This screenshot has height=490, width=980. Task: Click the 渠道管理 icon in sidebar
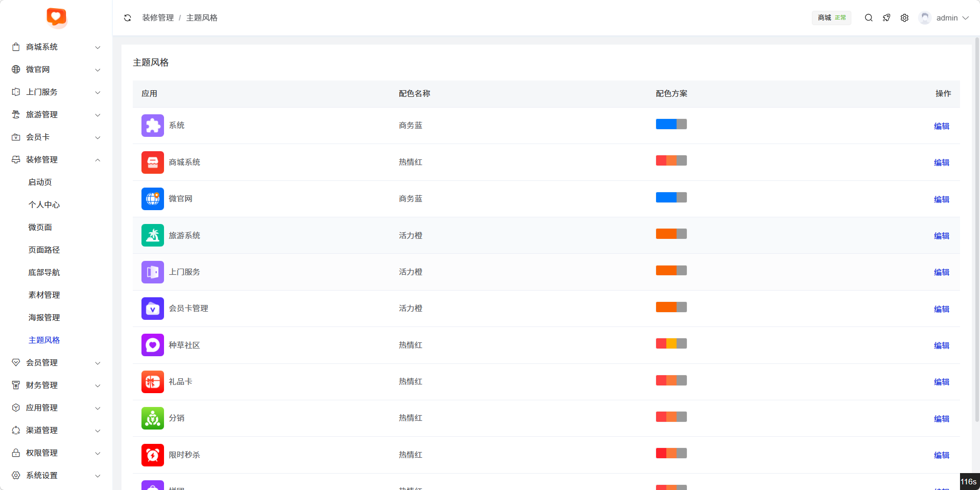pos(16,430)
